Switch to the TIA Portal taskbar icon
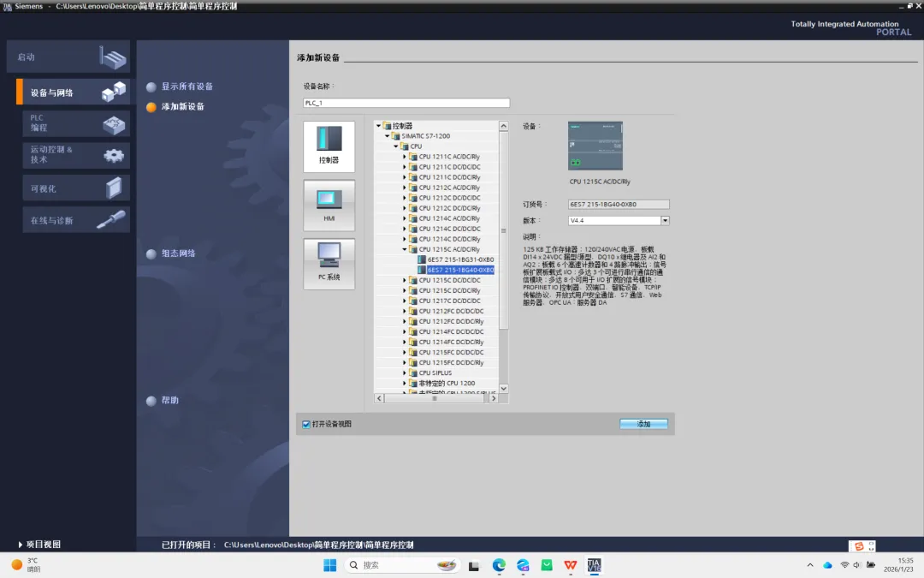The width and height of the screenshot is (924, 578). [x=594, y=565]
